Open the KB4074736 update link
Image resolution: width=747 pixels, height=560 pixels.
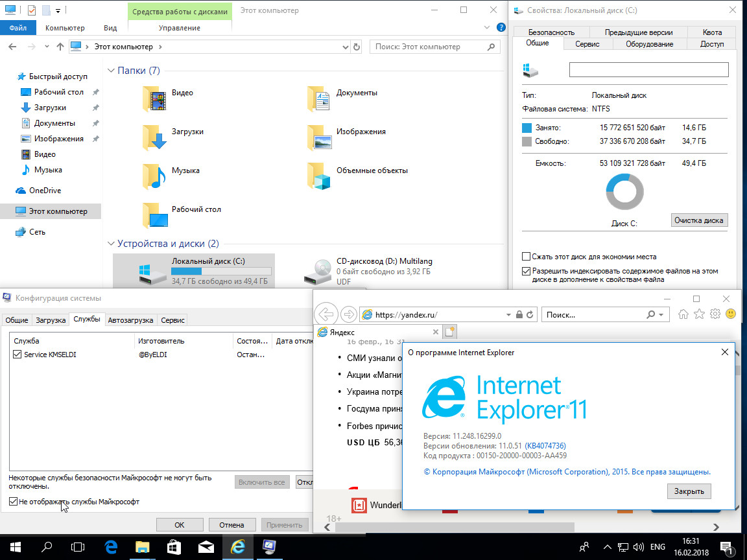(545, 446)
